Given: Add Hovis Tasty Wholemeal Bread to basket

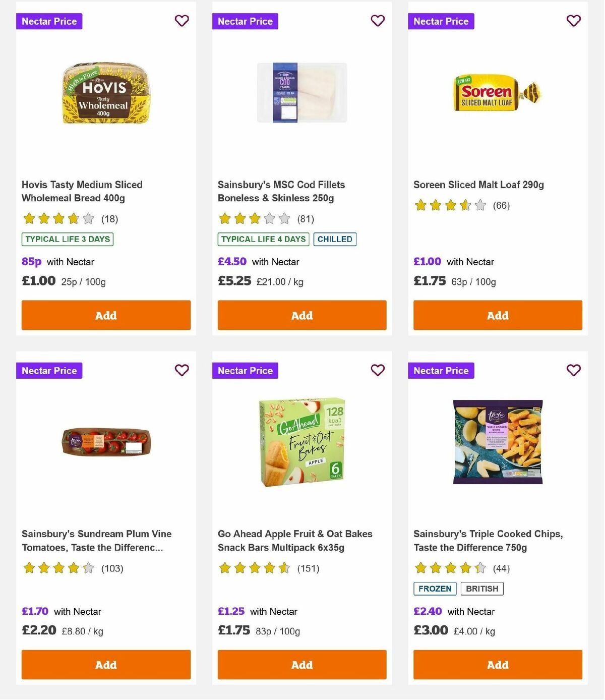Looking at the screenshot, I should [x=106, y=315].
